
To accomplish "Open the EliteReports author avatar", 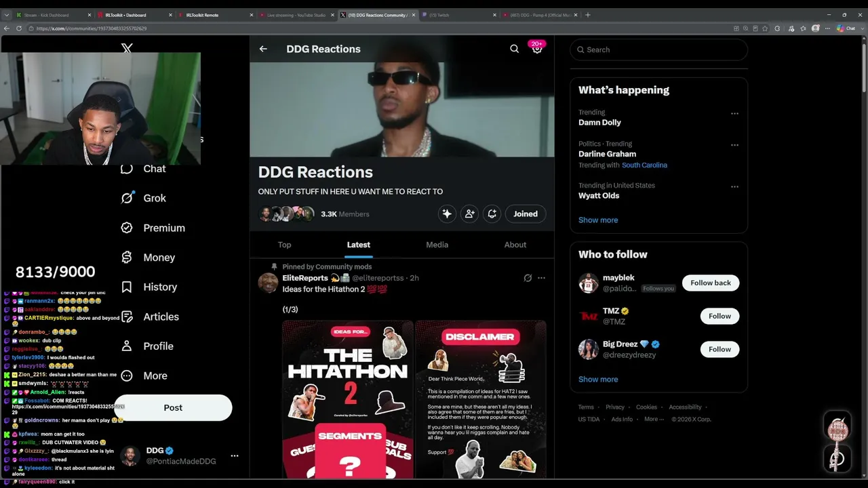I will (268, 283).
